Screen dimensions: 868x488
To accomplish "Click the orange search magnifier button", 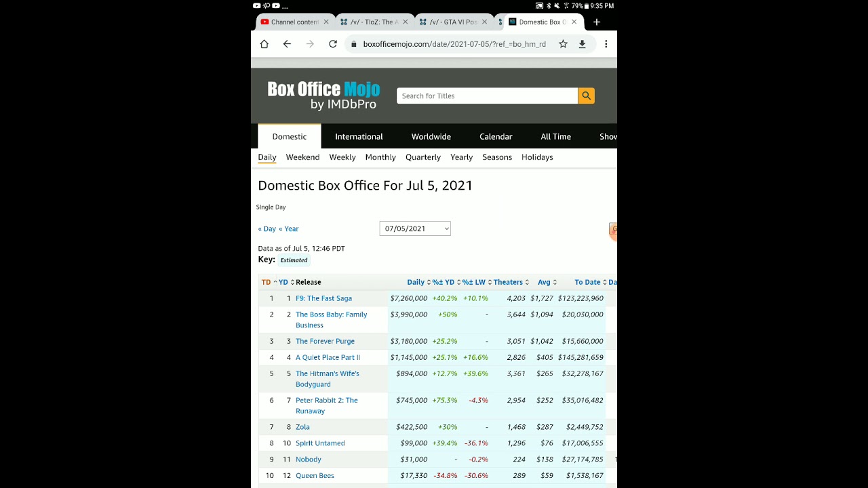I will 587,96.
